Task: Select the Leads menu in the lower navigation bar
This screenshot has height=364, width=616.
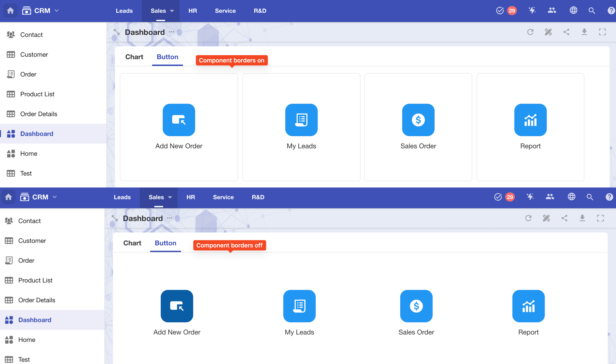Action: pos(122,197)
